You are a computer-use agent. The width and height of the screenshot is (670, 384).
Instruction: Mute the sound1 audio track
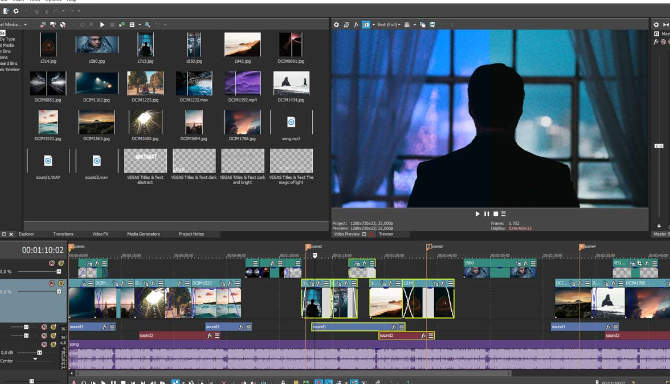tap(44, 327)
